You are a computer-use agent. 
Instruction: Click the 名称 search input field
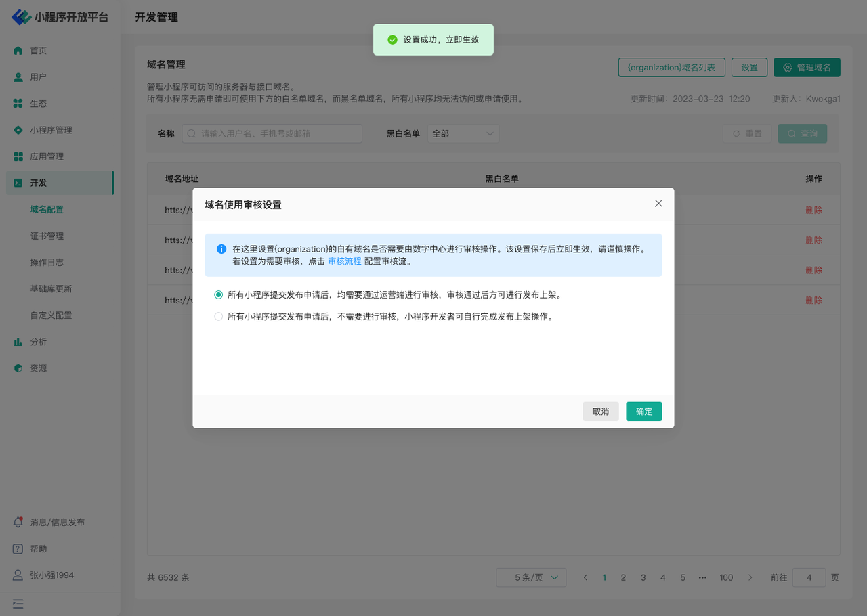pos(272,134)
